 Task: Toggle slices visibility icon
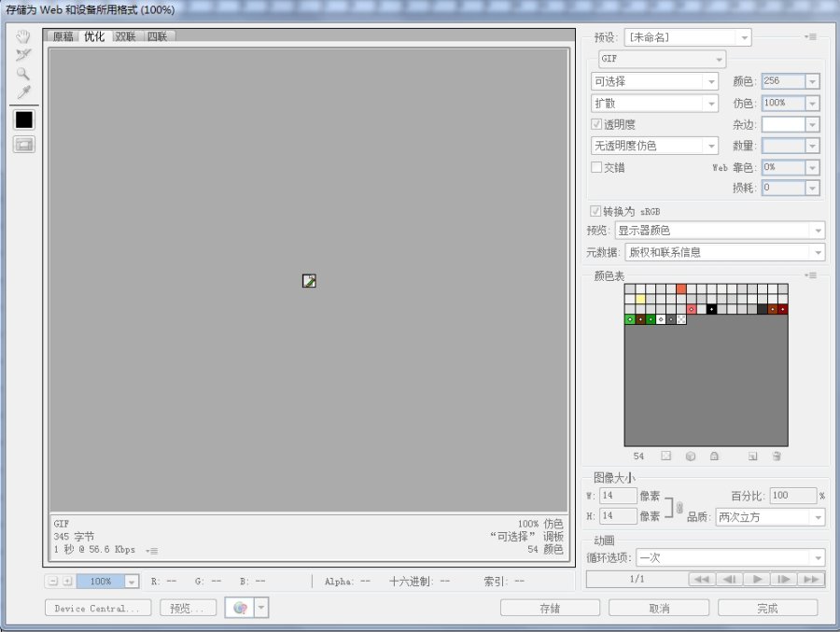(24, 144)
